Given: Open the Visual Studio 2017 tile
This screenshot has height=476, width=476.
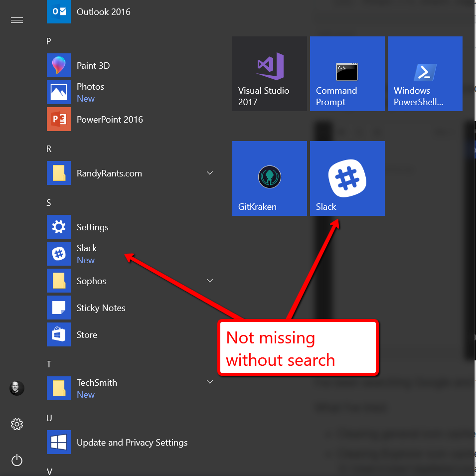Looking at the screenshot, I should tap(270, 74).
